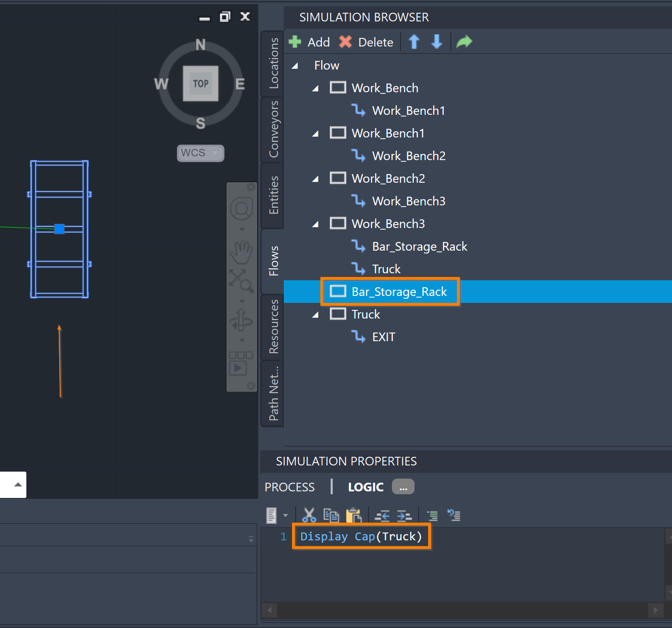
Task: Select the Zoom extents tool
Action: pos(241,281)
